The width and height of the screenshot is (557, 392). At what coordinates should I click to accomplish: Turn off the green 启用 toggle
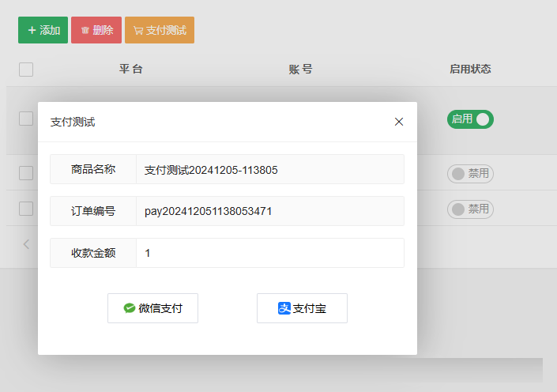tap(470, 119)
